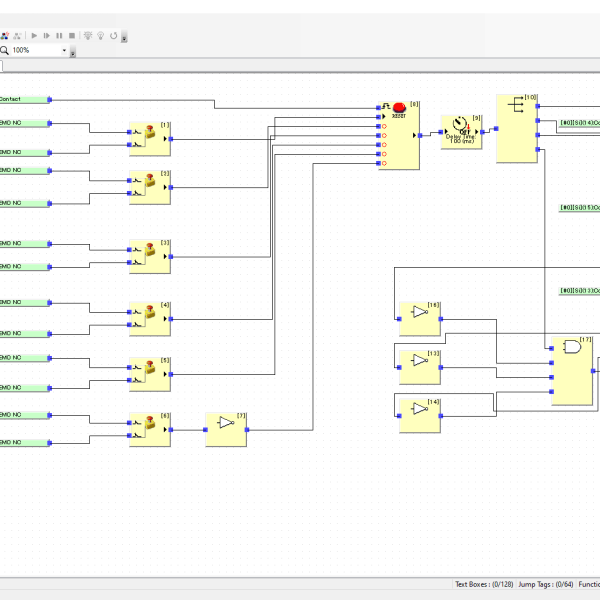Click the input connector of timer block [9]
The width and height of the screenshot is (600, 600).
441,132
